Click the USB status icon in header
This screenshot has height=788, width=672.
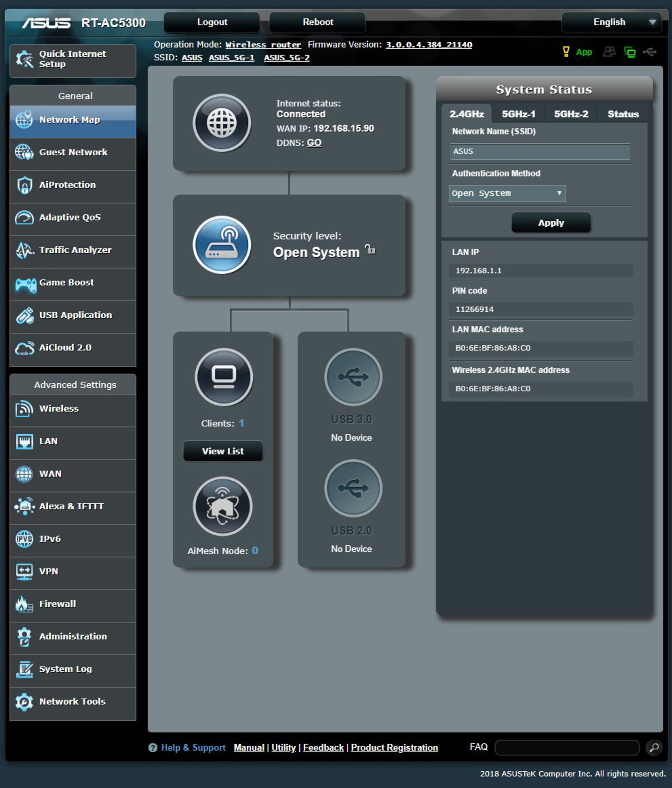(650, 52)
